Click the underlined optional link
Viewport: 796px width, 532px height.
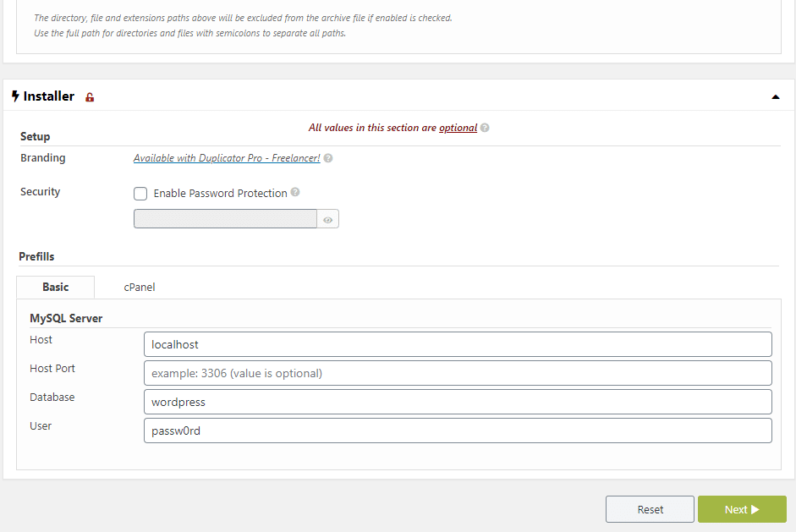click(x=458, y=128)
